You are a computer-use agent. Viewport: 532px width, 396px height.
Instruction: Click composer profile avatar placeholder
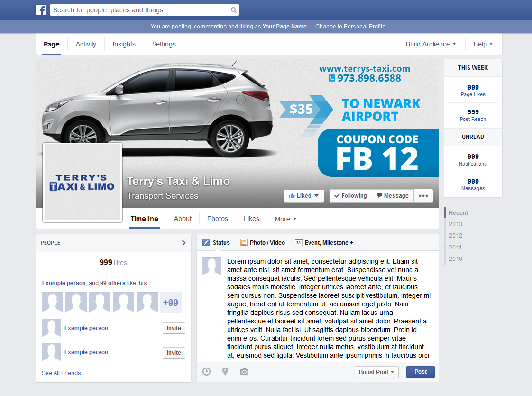click(212, 266)
